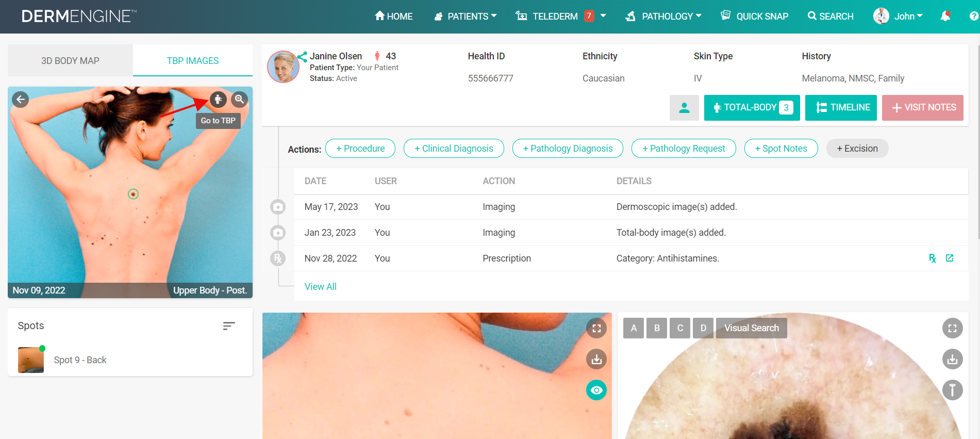Image resolution: width=980 pixels, height=439 pixels.
Task: Click the Go to TBP body icon
Action: coord(218,100)
